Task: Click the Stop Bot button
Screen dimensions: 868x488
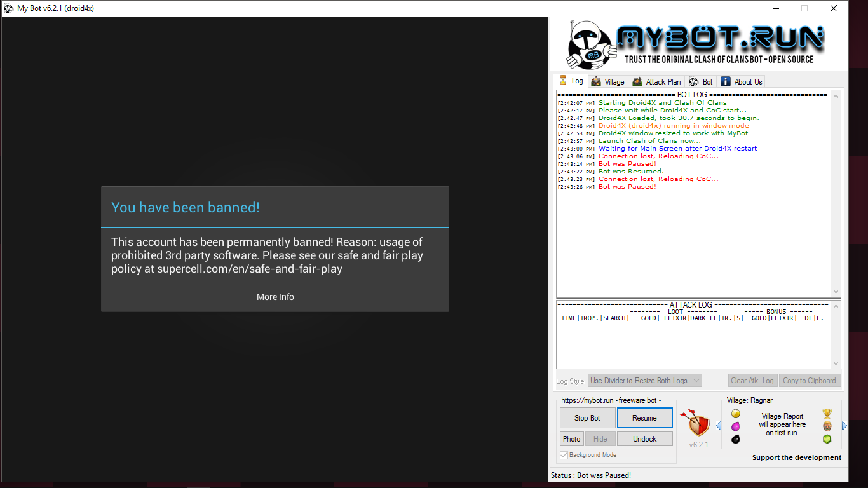Action: pyautogui.click(x=587, y=418)
